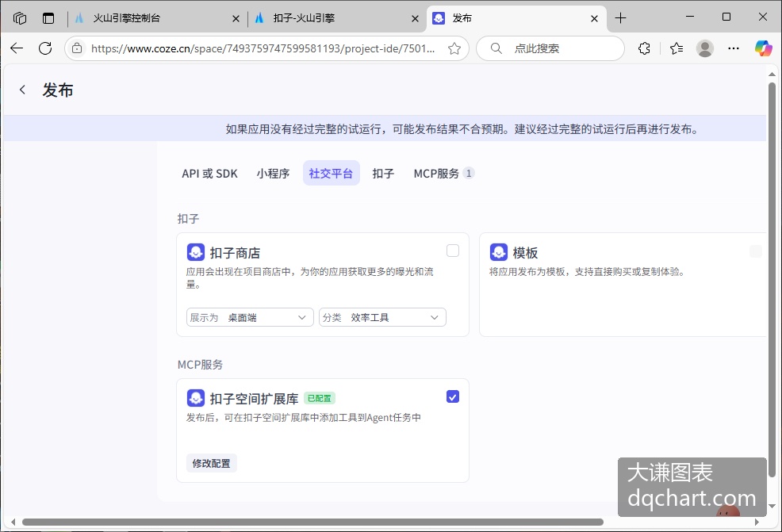The image size is (782, 532).
Task: Select the 社交平台 tab
Action: click(332, 174)
